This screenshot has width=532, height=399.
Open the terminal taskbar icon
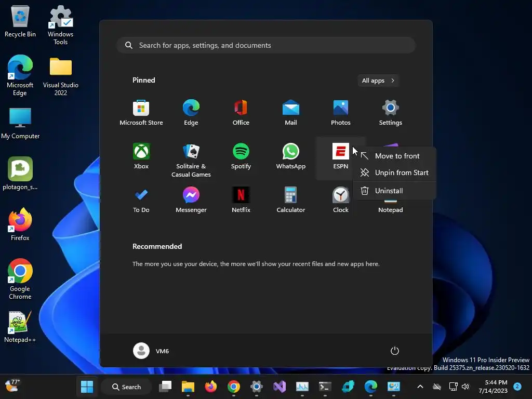325,387
